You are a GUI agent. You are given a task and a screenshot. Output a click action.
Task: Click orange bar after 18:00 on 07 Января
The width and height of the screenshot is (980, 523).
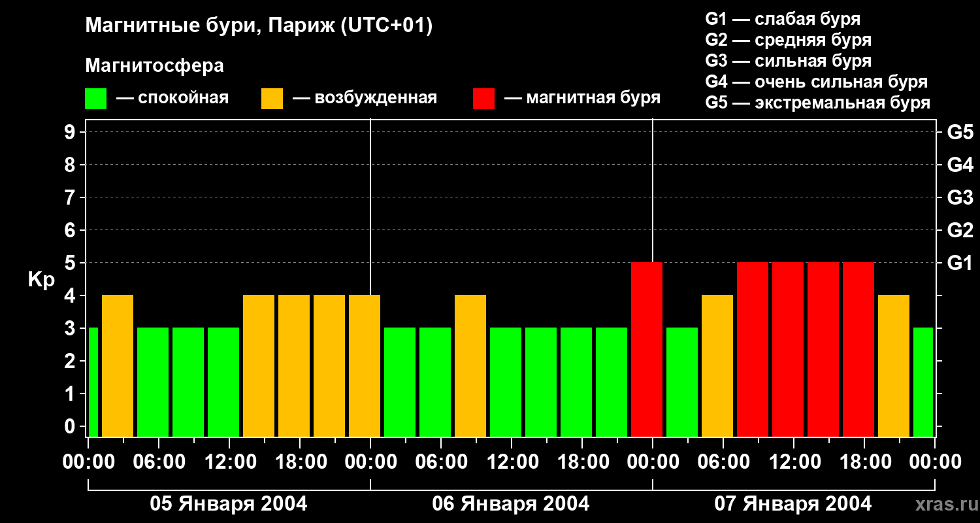[894, 366]
